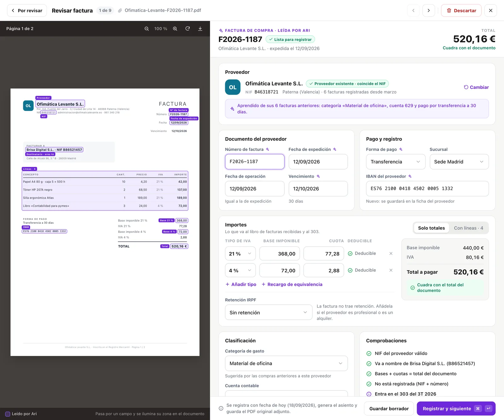Open the Sucursal dropdown

click(459, 162)
